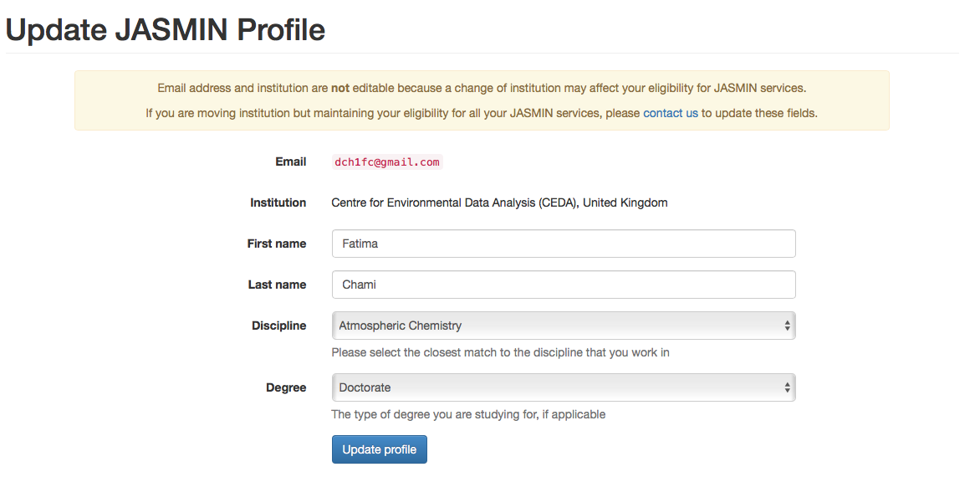980x482 pixels.
Task: Open the Discipline dropdown showing Atmospheric Chemistry
Action: click(x=563, y=326)
